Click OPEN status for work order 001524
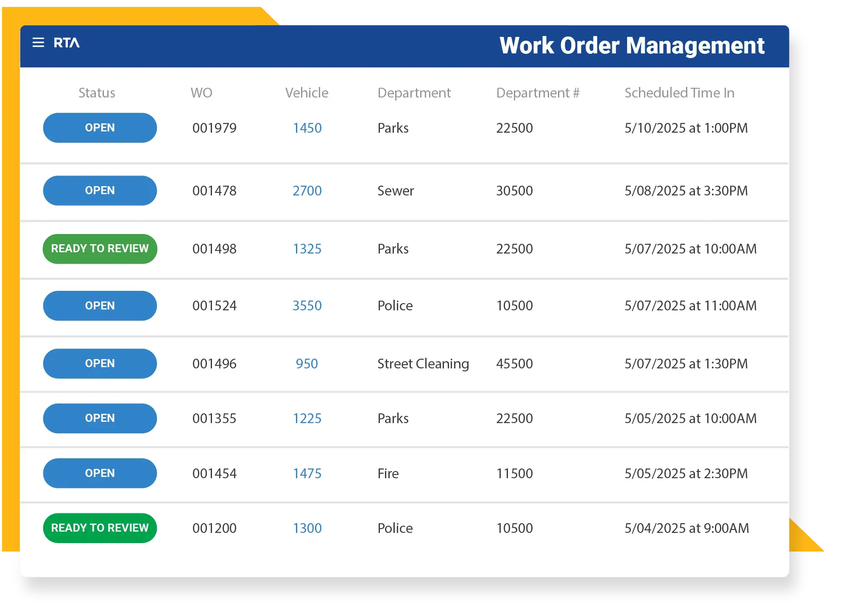 tap(100, 306)
